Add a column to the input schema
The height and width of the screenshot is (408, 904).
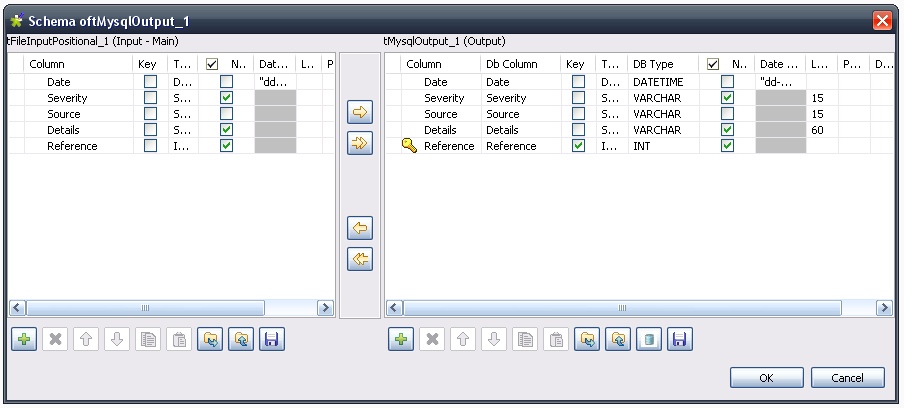coord(24,340)
